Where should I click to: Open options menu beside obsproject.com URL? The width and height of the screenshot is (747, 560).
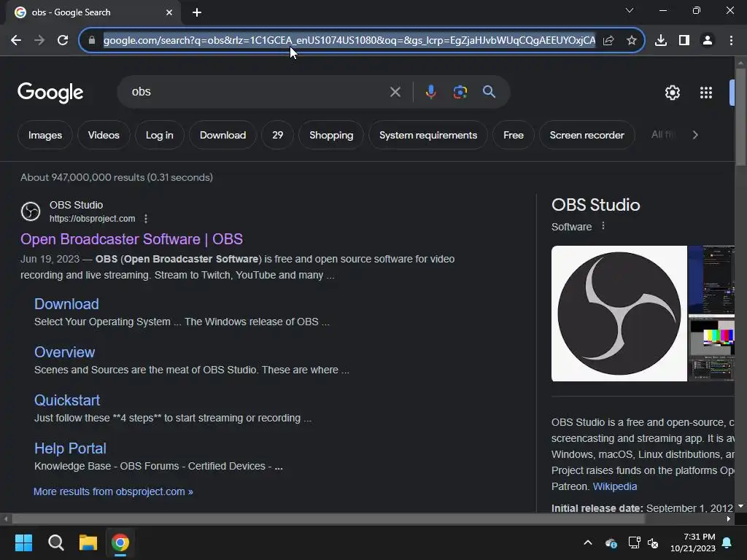[146, 219]
